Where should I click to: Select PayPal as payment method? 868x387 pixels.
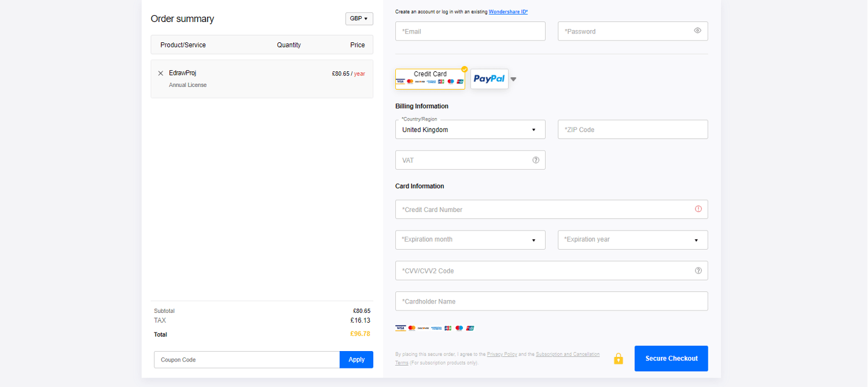pos(489,78)
